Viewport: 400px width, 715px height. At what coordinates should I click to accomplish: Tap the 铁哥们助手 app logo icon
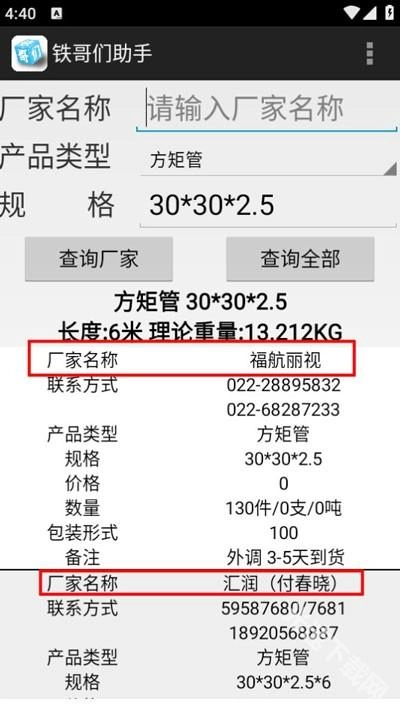pos(29,53)
